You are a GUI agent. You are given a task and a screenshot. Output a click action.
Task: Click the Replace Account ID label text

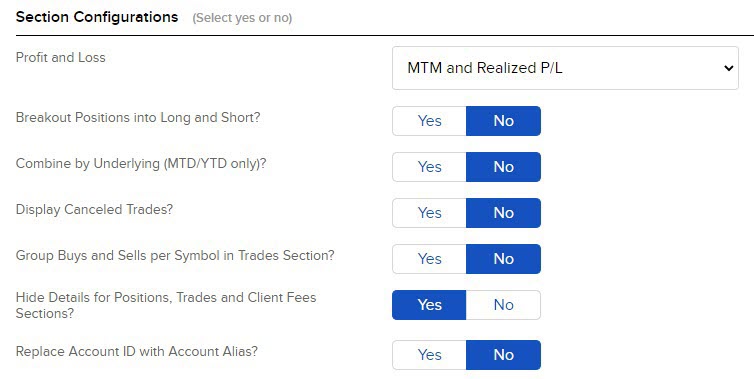coord(137,352)
